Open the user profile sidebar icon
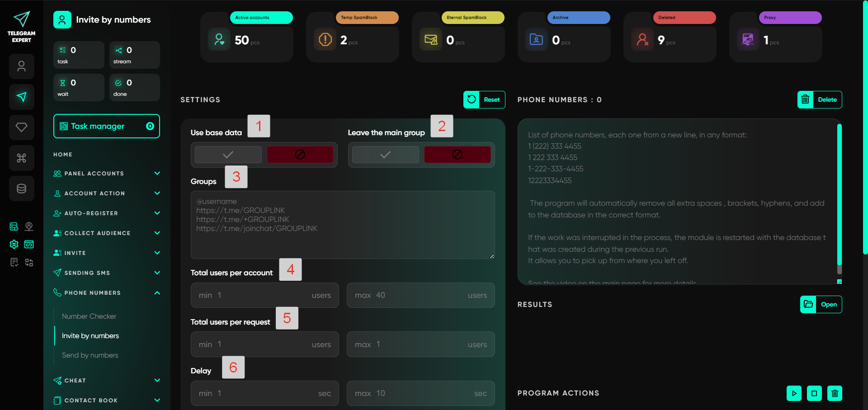 pyautogui.click(x=22, y=66)
